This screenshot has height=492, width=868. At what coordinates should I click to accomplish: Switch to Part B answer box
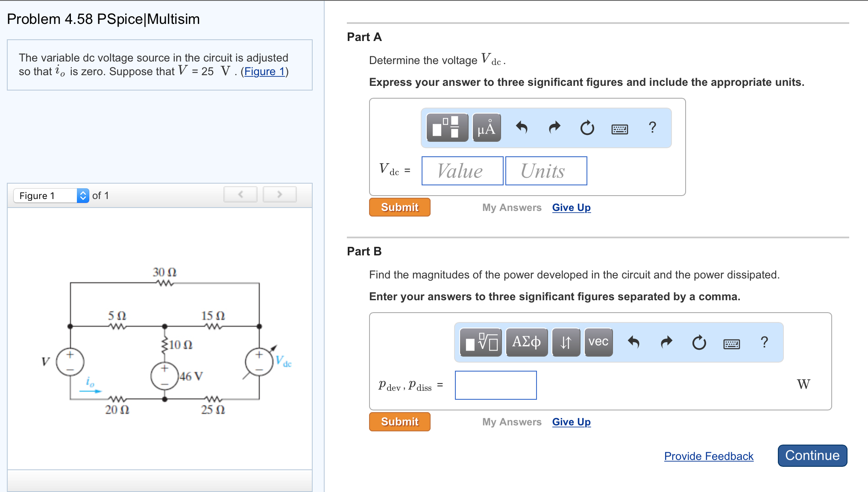(x=496, y=385)
